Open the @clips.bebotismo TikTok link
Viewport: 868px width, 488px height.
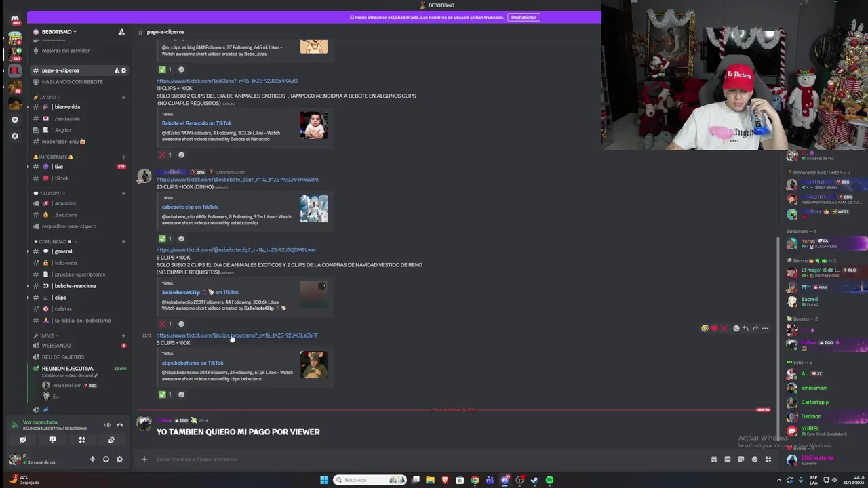(x=237, y=335)
